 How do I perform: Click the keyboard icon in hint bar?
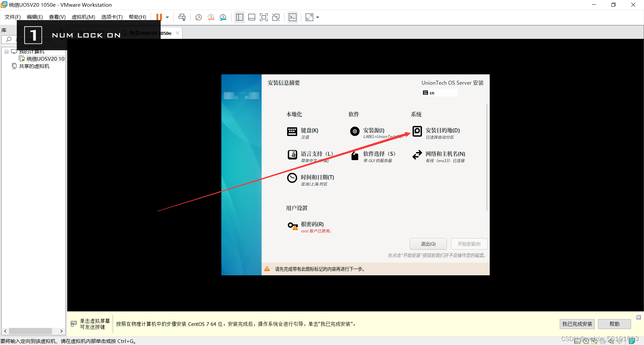click(74, 324)
